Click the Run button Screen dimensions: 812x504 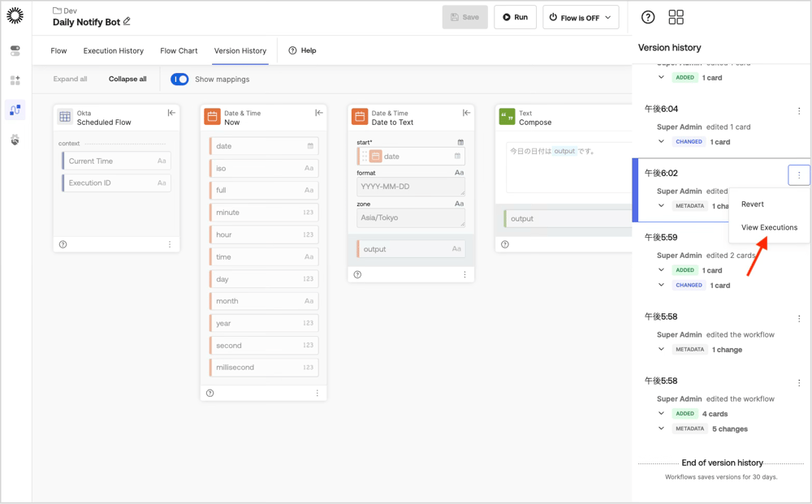click(x=516, y=17)
